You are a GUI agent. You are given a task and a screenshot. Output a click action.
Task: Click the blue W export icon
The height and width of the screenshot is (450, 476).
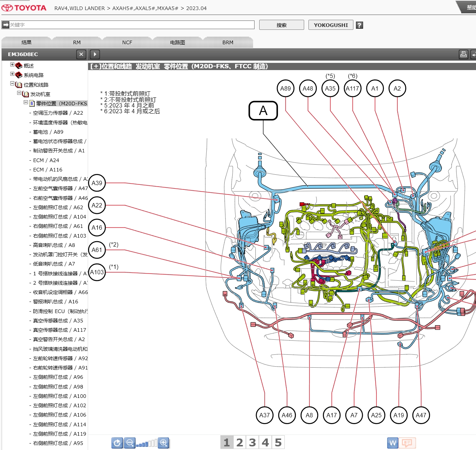pos(393,443)
